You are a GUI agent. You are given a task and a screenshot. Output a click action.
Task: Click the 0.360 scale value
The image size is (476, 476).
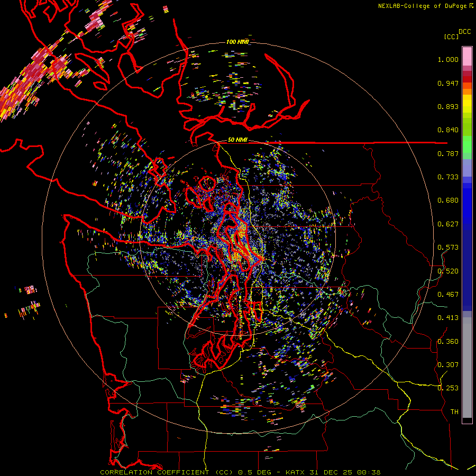click(448, 342)
